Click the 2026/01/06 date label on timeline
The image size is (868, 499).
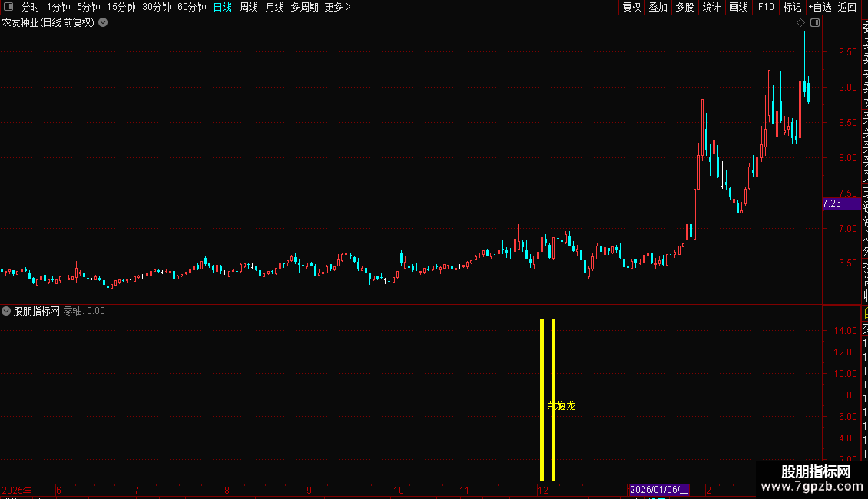point(659,490)
